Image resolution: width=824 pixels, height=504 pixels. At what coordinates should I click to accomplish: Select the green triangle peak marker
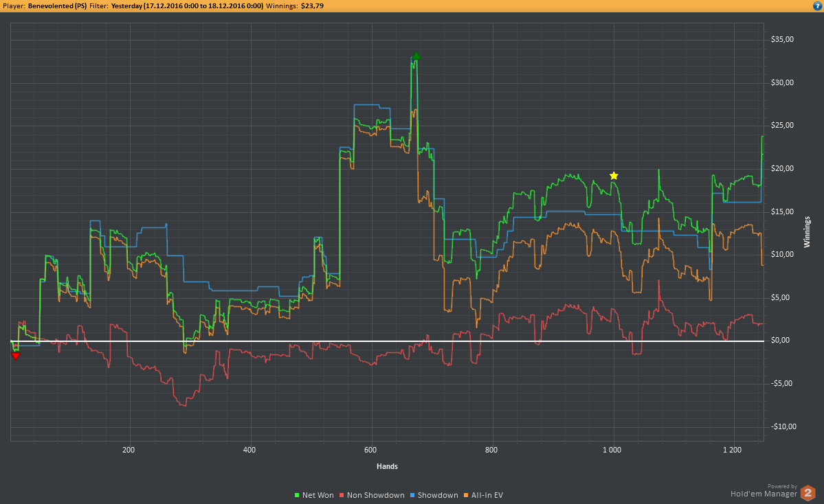coord(416,56)
